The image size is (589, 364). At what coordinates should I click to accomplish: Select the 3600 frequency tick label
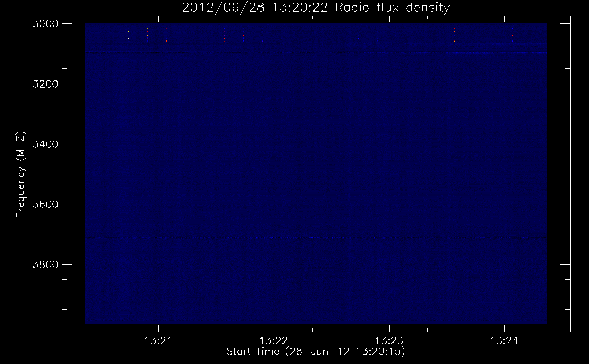pos(46,204)
